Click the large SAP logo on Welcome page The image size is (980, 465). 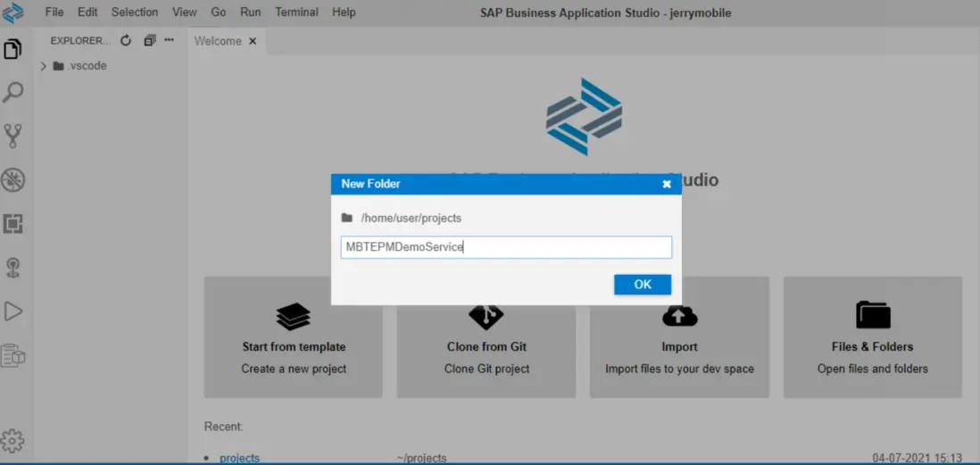(x=584, y=116)
